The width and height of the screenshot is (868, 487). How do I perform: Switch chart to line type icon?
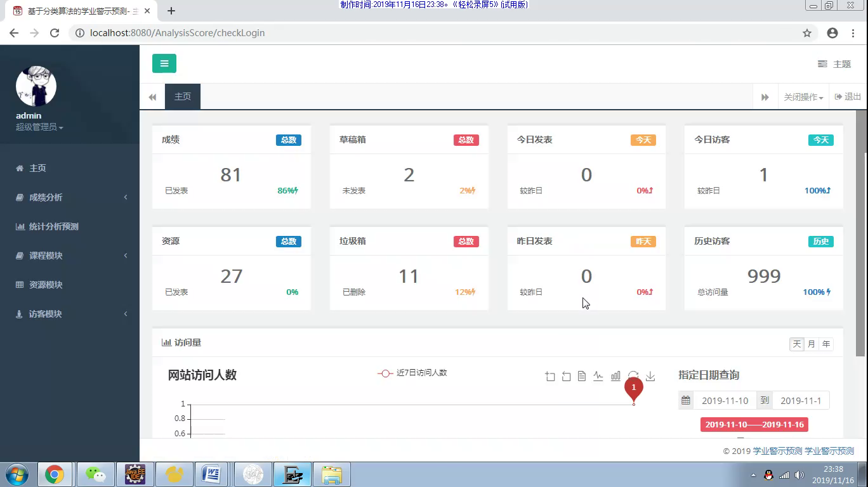pyautogui.click(x=598, y=377)
